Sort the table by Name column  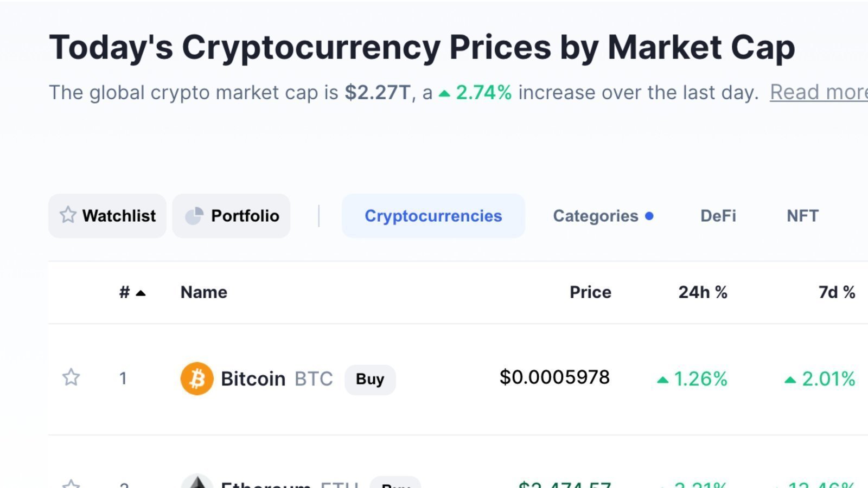point(204,292)
